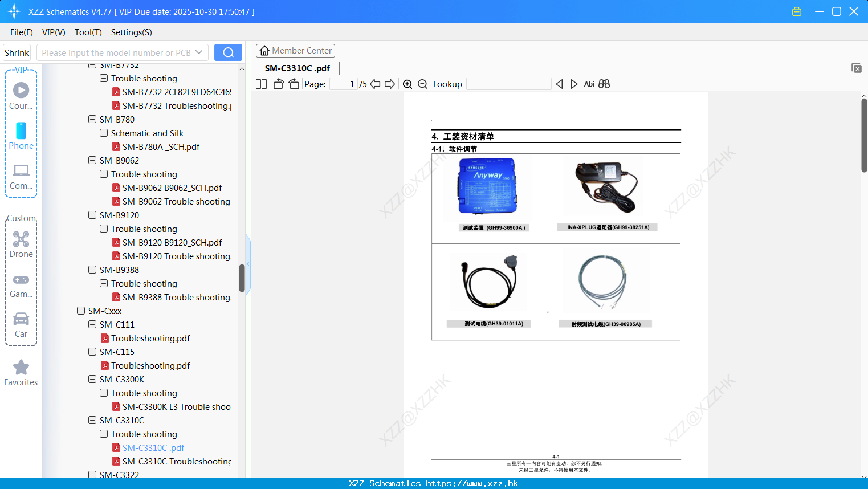The image size is (868, 489).
Task: Collapse the SM-C115 node
Action: tap(92, 352)
